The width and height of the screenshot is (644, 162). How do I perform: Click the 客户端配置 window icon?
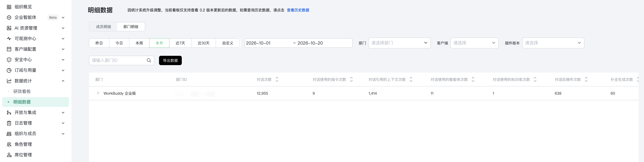coord(9,49)
